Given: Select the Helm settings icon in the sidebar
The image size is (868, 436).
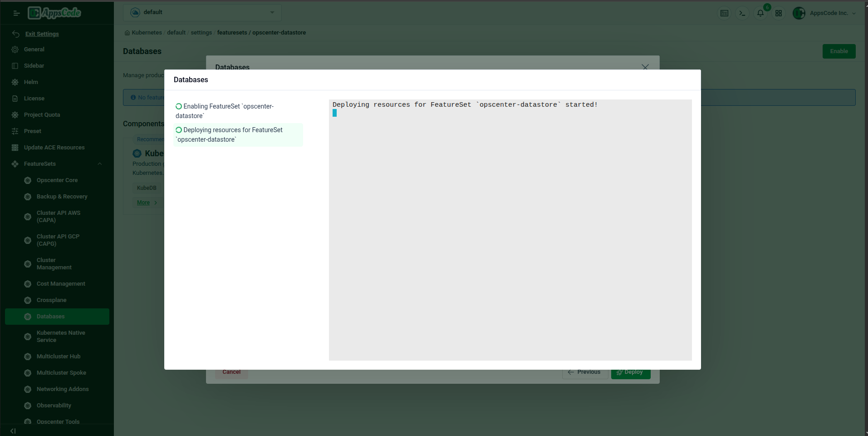Looking at the screenshot, I should pos(15,82).
